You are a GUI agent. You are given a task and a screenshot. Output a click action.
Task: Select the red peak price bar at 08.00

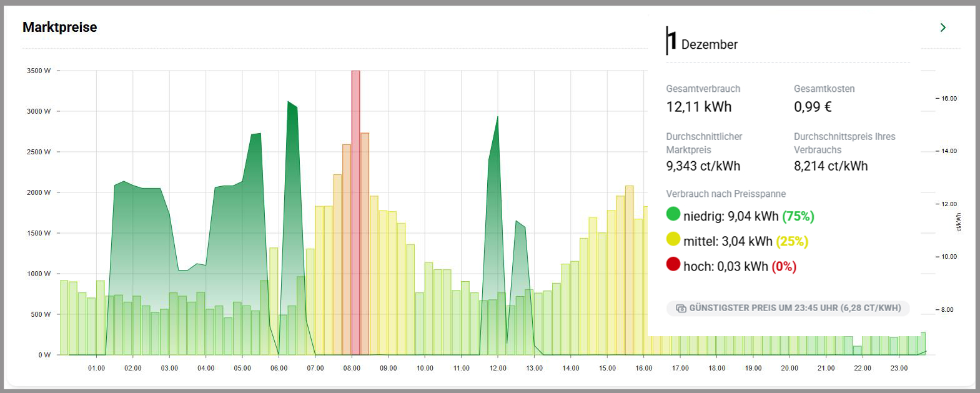coord(355,212)
